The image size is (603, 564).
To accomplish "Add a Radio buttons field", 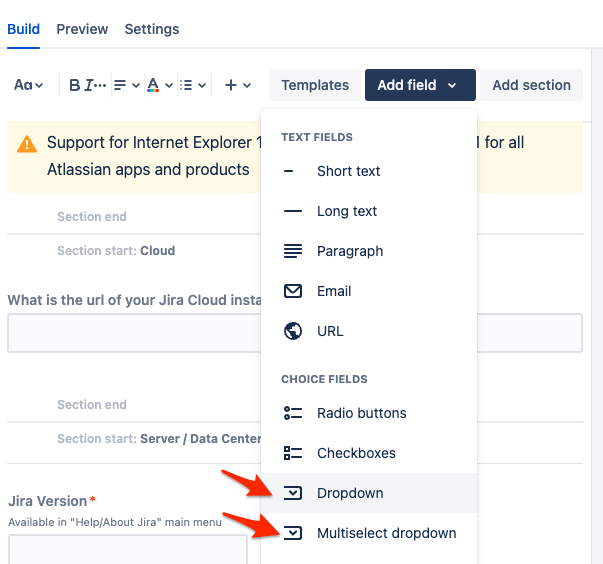I will [361, 413].
